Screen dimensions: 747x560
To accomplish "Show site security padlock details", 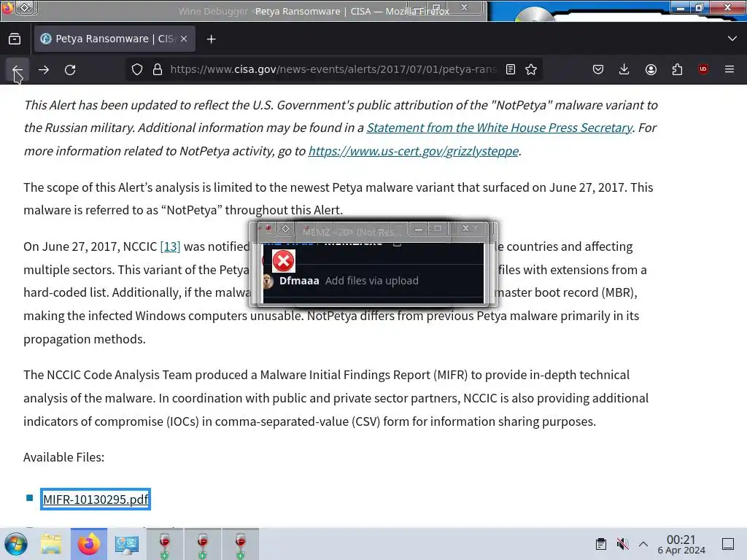I will tap(158, 69).
